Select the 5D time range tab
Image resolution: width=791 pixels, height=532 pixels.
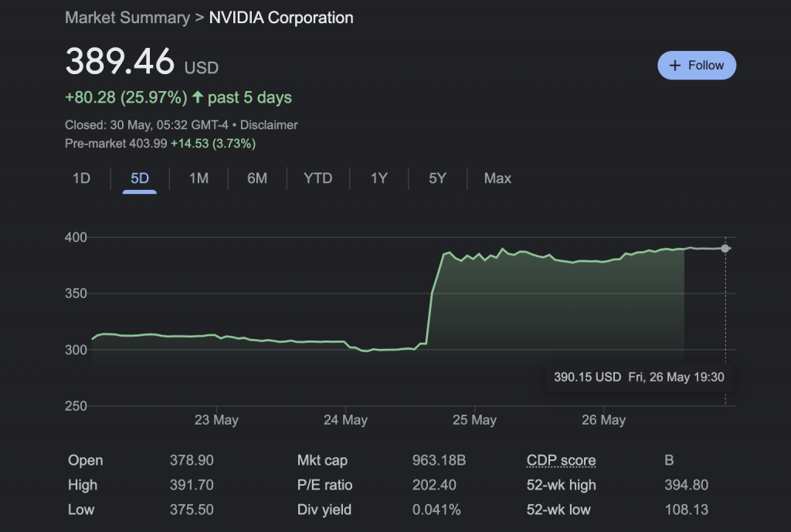coord(140,178)
